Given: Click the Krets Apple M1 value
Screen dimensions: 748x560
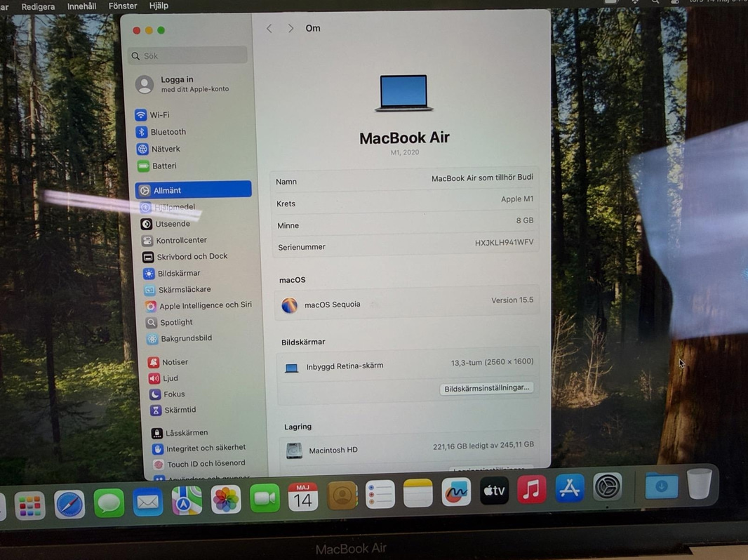Looking at the screenshot, I should tap(517, 199).
